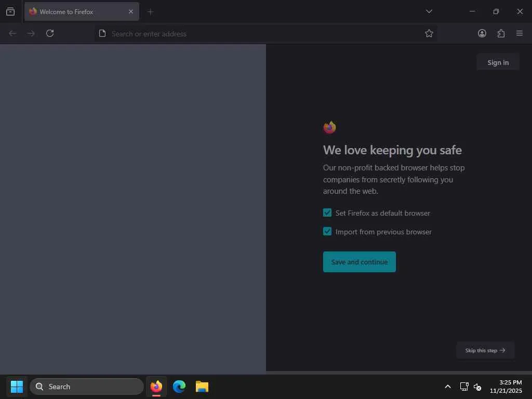Open the network status tray icon

coord(464,387)
